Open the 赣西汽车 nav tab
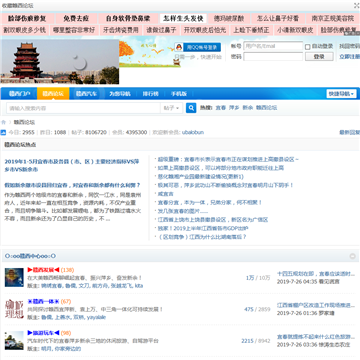The width and height of the screenshot is (360, 360). tap(86, 94)
